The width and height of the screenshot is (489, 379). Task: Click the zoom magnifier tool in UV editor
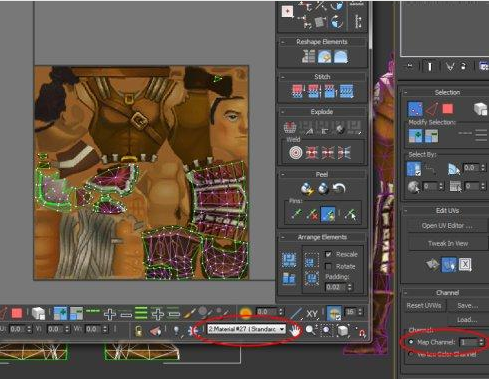(311, 330)
